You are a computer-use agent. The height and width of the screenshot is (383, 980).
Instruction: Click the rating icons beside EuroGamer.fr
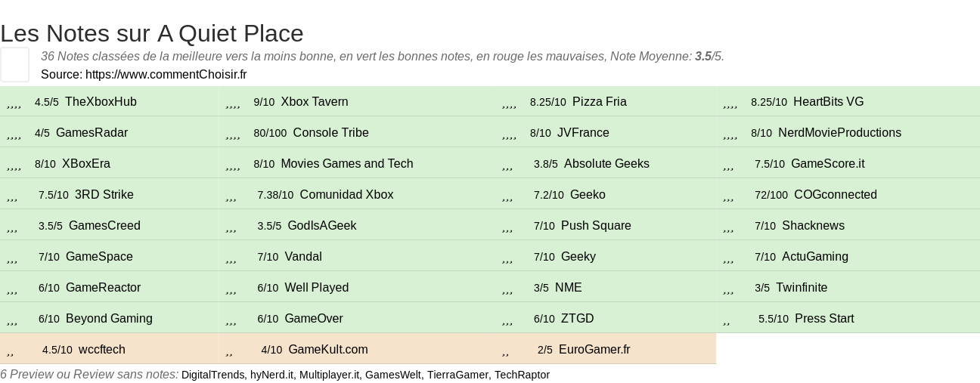pos(505,351)
